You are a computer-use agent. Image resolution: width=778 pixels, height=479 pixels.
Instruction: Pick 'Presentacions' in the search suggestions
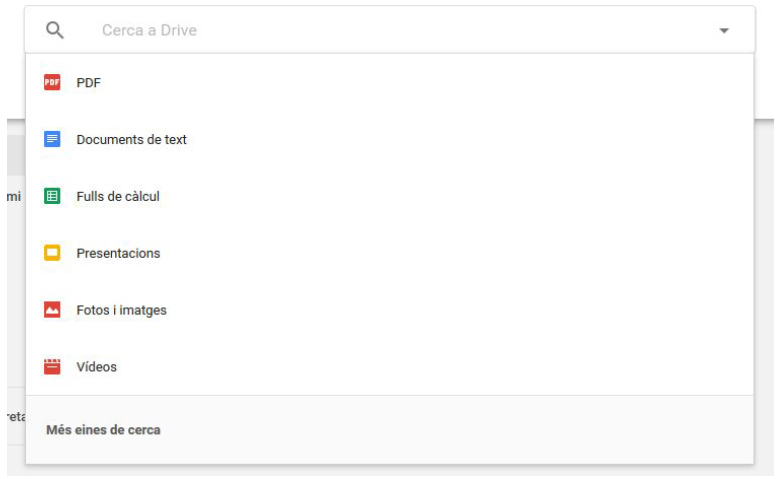(x=118, y=253)
